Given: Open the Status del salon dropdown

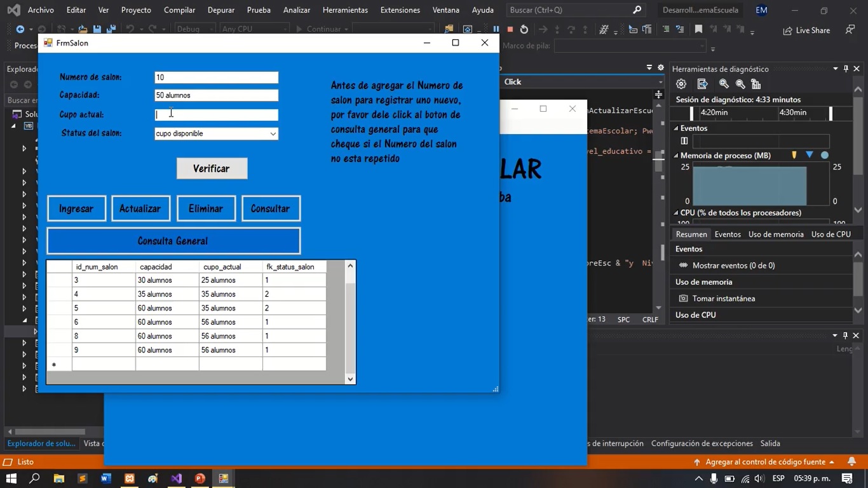Looking at the screenshot, I should [273, 134].
